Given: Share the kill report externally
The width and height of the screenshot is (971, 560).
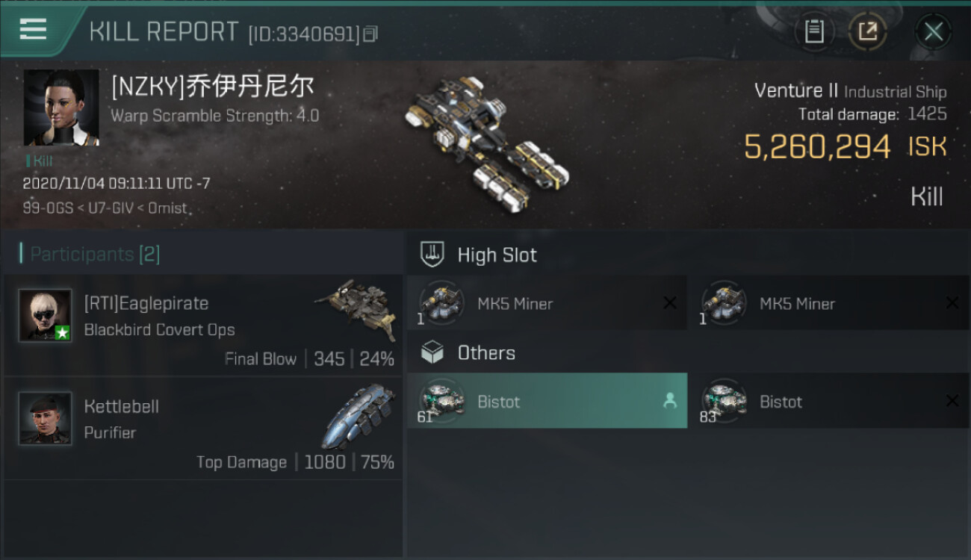Looking at the screenshot, I should point(867,31).
